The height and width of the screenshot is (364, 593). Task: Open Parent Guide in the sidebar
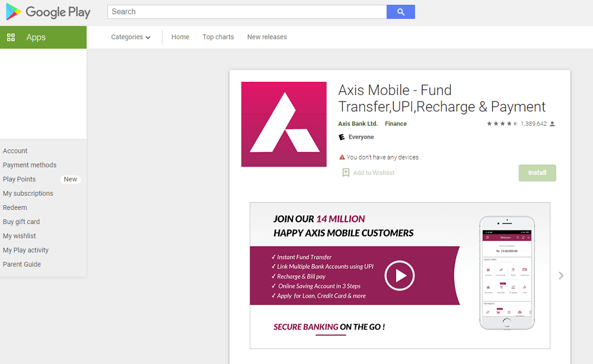[21, 264]
